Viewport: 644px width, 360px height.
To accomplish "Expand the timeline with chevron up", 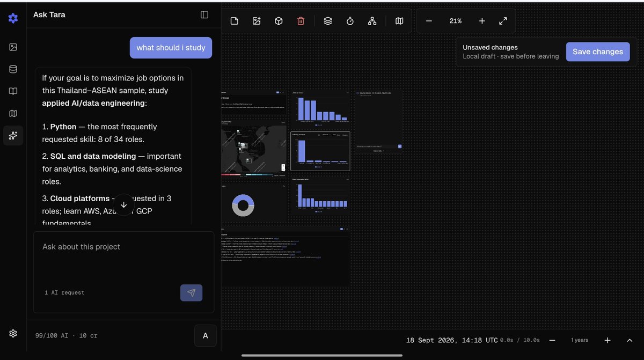I will coord(630,340).
